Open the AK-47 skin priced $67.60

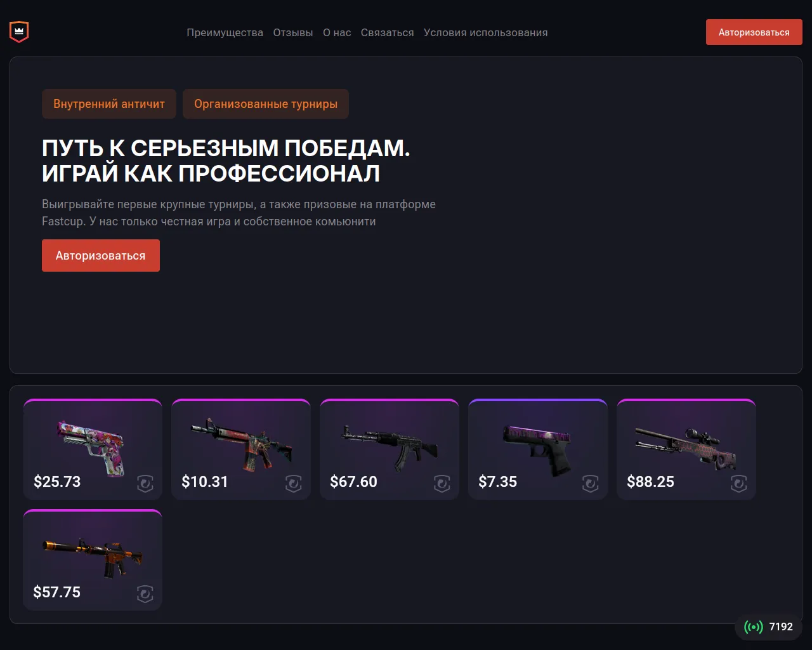tap(390, 449)
